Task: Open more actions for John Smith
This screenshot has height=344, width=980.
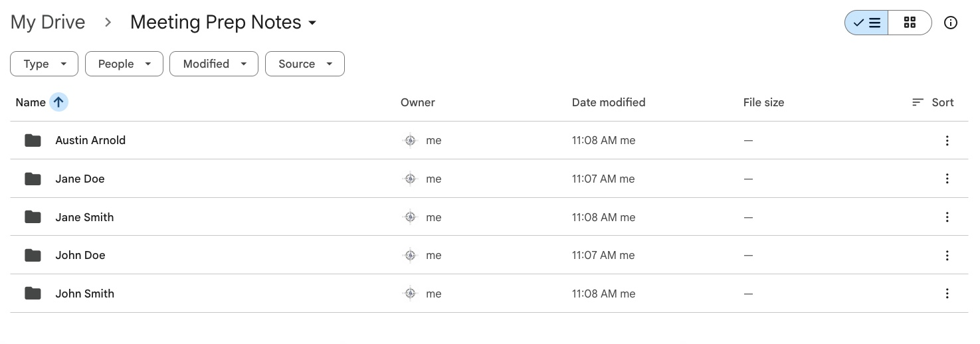Action: click(947, 294)
